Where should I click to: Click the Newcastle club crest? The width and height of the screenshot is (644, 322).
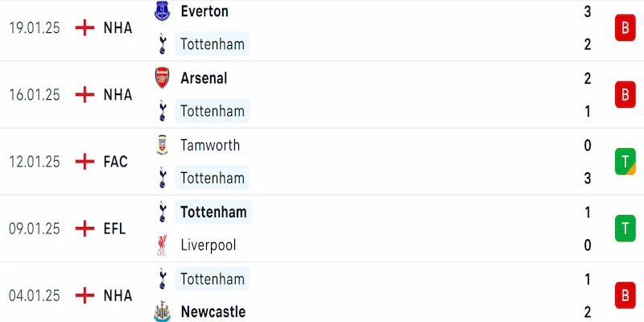(x=162, y=311)
